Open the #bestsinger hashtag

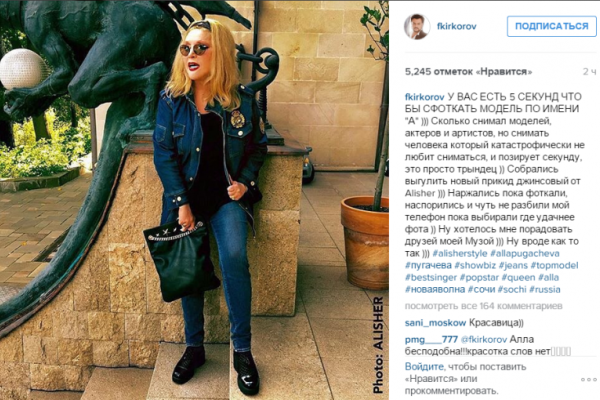tap(431, 278)
